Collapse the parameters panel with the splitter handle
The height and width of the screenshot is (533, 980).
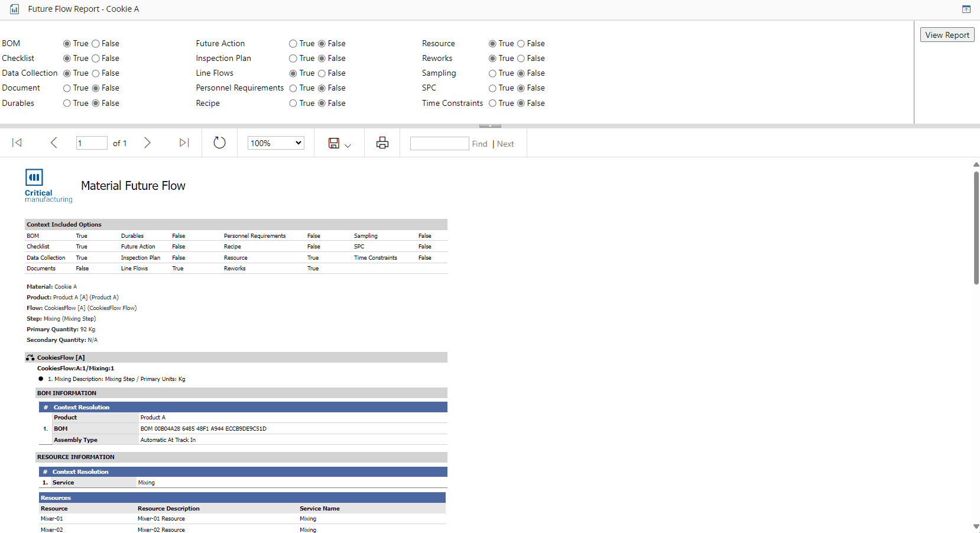[x=490, y=126]
